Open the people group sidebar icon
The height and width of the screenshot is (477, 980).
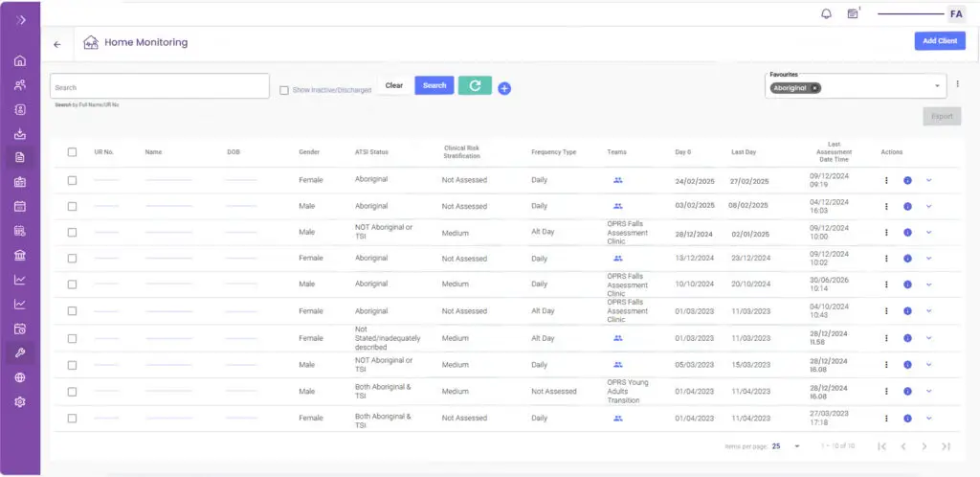pos(20,85)
